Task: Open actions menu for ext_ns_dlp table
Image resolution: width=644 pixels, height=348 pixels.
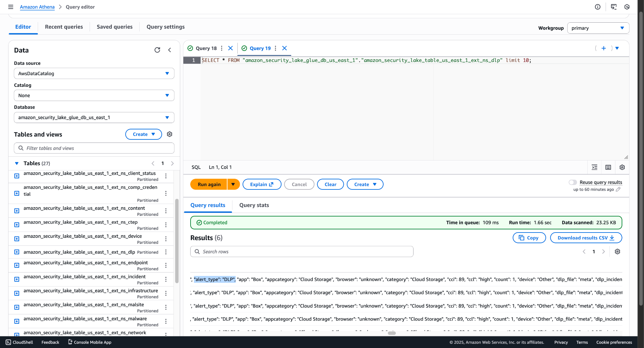Action: click(166, 252)
